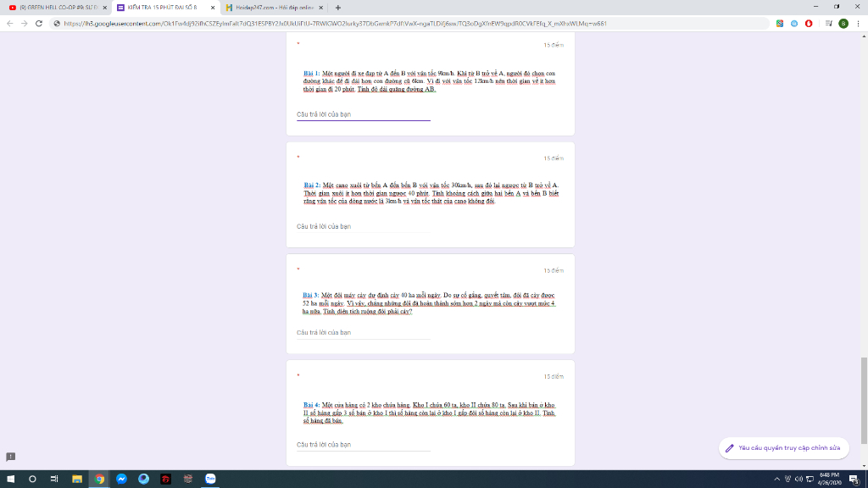Click the Bài 1 problem text
This screenshot has height=488, width=868.
[429, 81]
